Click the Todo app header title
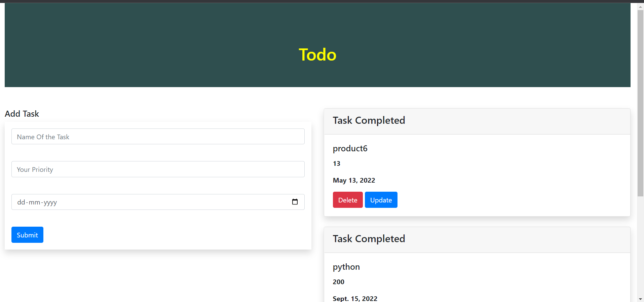Screen dimensions: 644x302 (317, 54)
